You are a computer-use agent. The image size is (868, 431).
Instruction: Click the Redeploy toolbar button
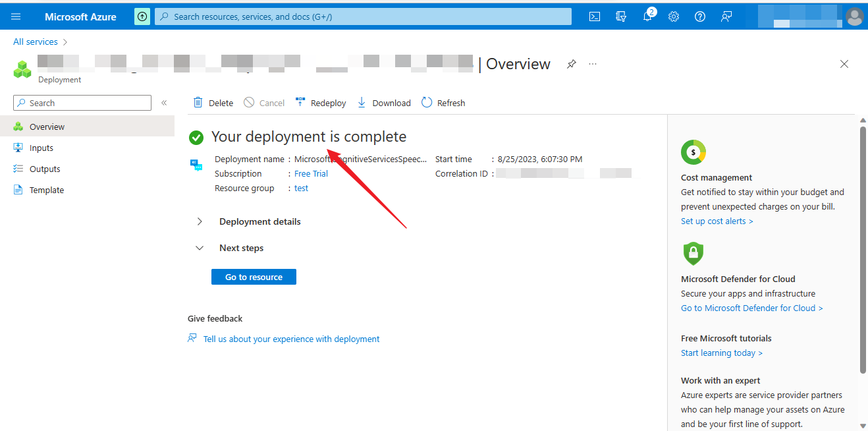pyautogui.click(x=321, y=103)
